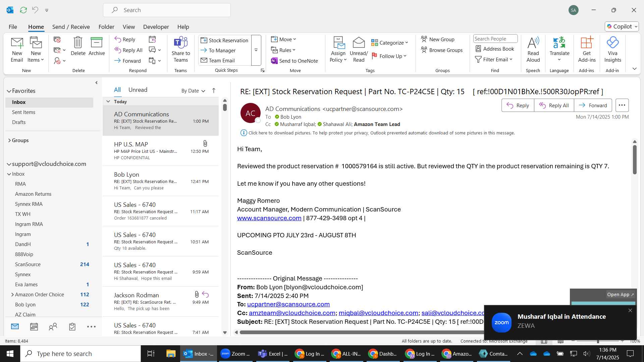Viewport: 644px width, 362px height.
Task: Open the www.scansource.com link
Action: click(x=269, y=218)
